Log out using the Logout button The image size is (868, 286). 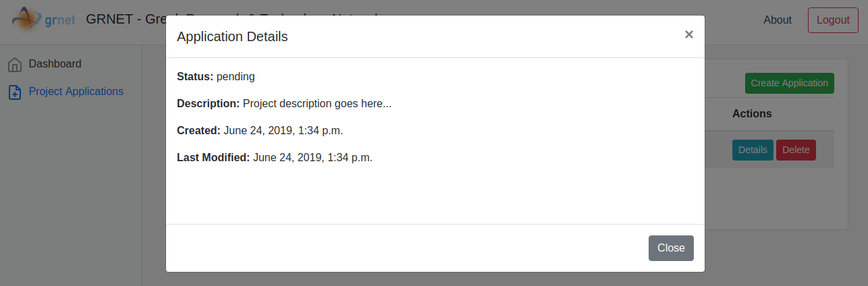[832, 20]
